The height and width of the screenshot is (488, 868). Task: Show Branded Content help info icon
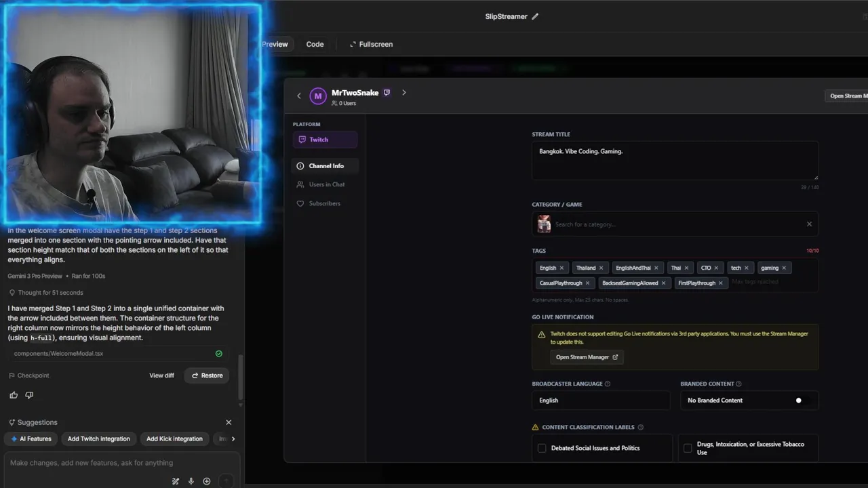pos(738,384)
